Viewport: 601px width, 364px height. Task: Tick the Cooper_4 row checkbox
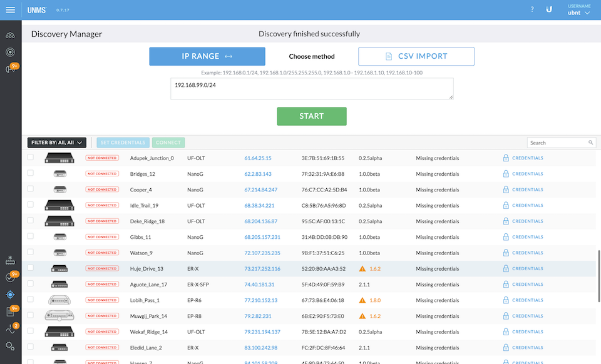(x=30, y=189)
